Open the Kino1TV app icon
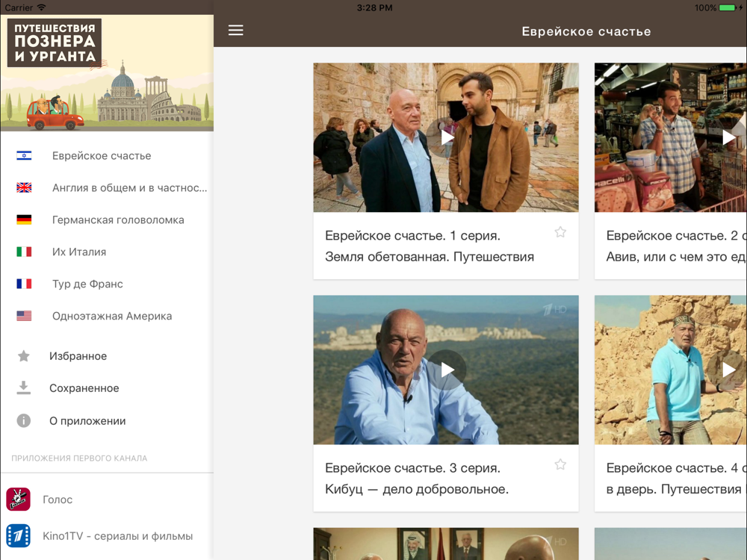 (18, 535)
